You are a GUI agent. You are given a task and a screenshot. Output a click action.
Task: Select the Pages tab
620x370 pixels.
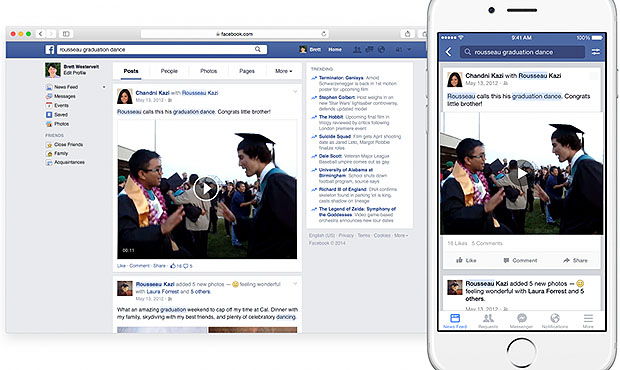point(247,71)
